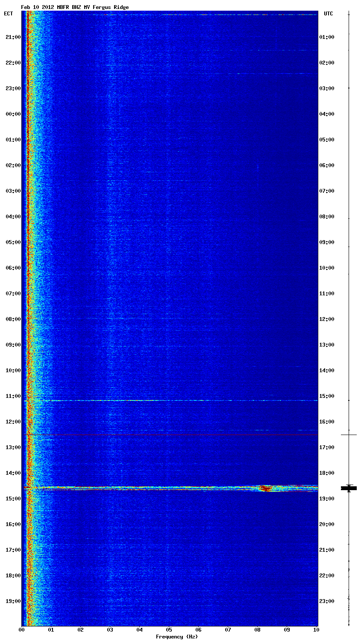Select '09:00' on the left ECT axis
Viewport: 364px width, 641px height.
(x=13, y=345)
